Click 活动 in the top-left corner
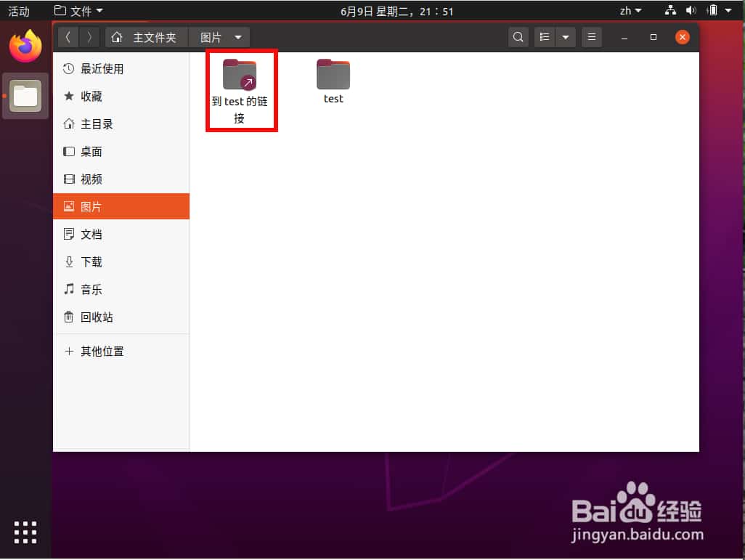 [x=19, y=11]
